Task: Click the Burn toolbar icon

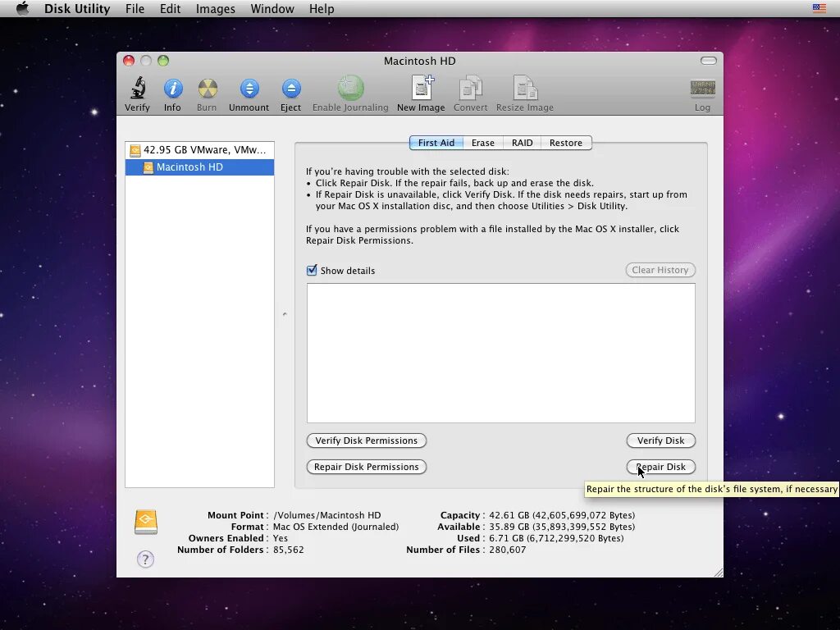Action: pos(208,89)
